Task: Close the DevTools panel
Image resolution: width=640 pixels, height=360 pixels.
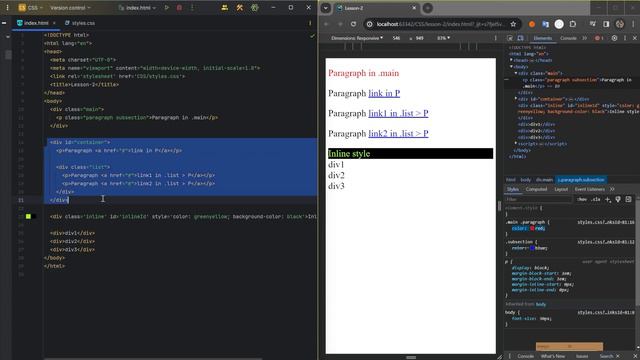Action: [635, 38]
